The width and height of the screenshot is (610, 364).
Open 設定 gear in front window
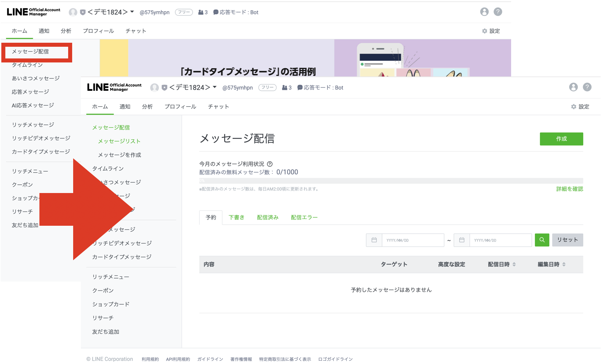(x=580, y=107)
